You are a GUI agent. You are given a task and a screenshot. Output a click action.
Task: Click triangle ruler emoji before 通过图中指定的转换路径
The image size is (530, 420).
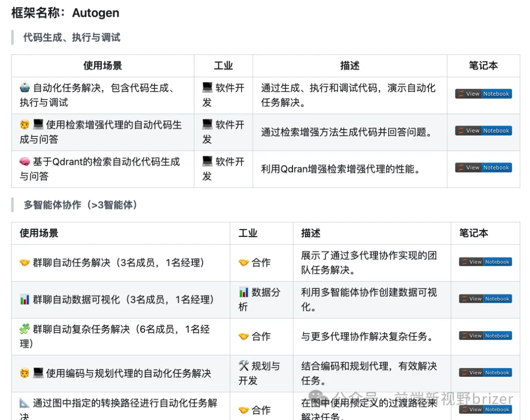coord(25,403)
